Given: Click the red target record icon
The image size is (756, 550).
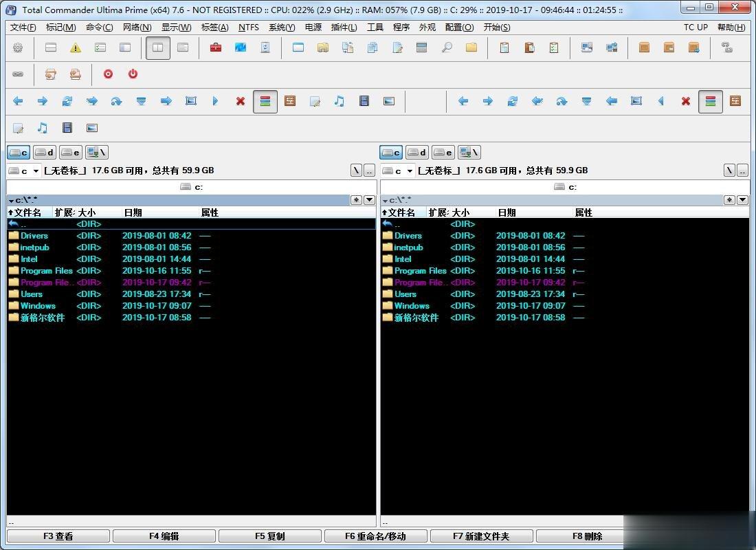Looking at the screenshot, I should [x=108, y=74].
